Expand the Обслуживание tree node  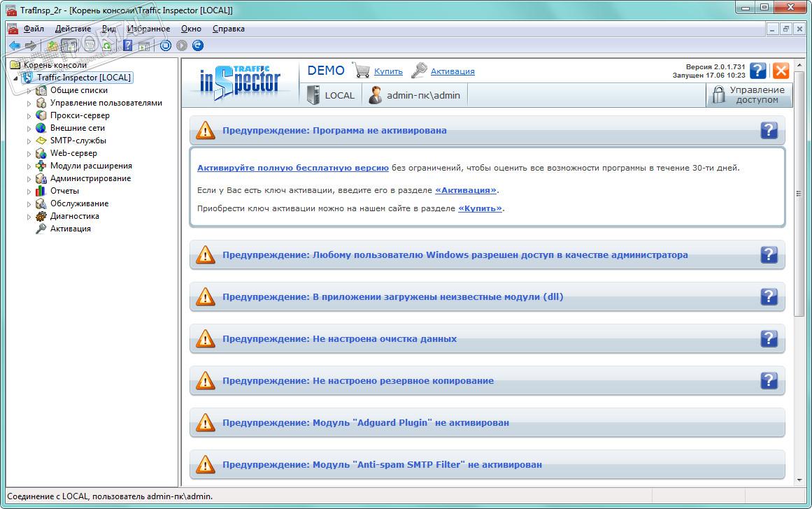29,204
